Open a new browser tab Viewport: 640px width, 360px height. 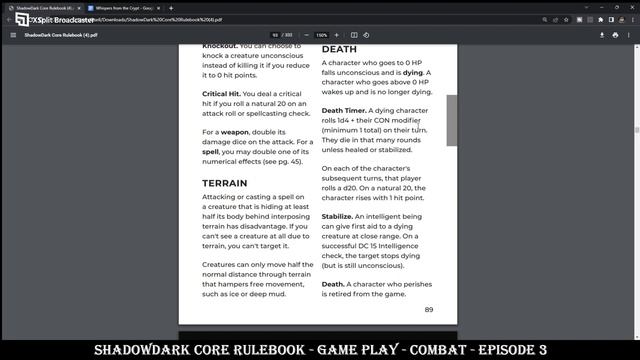click(x=171, y=8)
